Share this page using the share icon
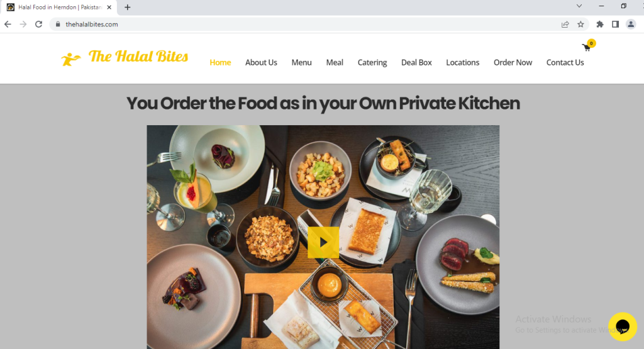The height and width of the screenshot is (349, 644). pyautogui.click(x=565, y=25)
